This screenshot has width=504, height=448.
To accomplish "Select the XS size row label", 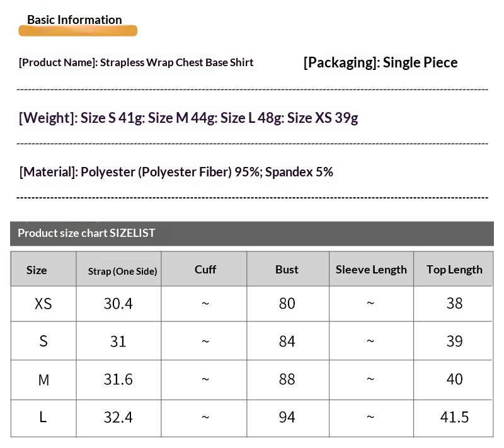I will (43, 304).
